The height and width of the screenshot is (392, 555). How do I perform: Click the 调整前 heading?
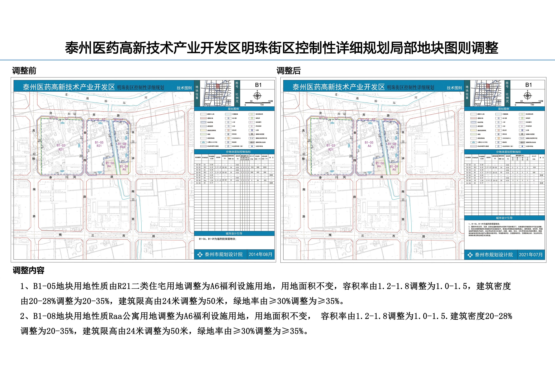pyautogui.click(x=24, y=71)
